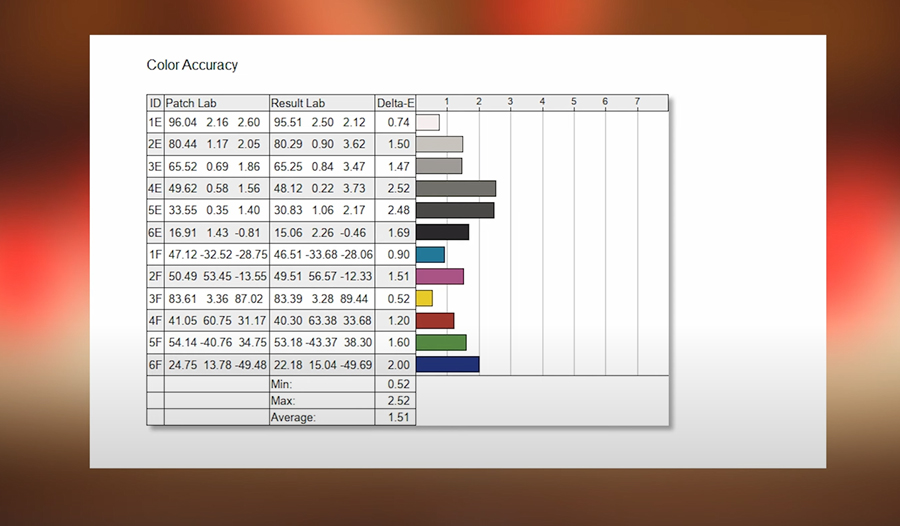Click the Max: label
The width and height of the screenshot is (900, 526).
(282, 400)
